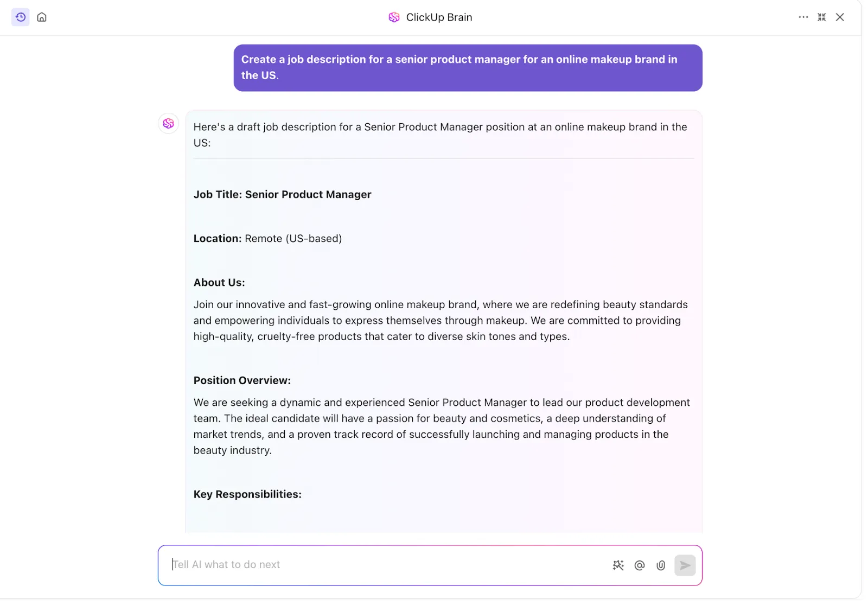Open the chat history icon

pos(21,17)
